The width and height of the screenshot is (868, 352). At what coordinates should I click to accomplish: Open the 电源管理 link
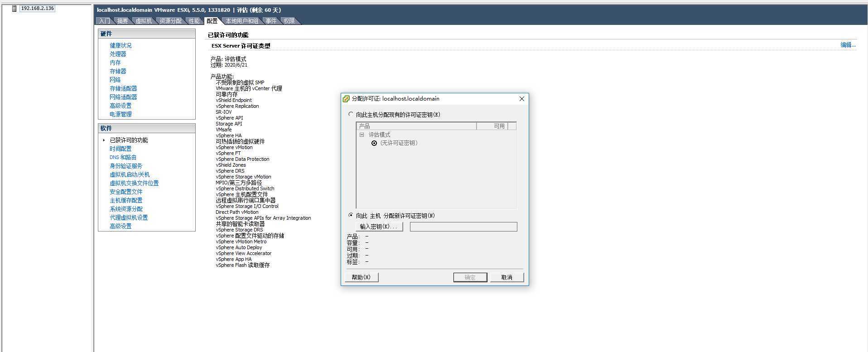121,114
